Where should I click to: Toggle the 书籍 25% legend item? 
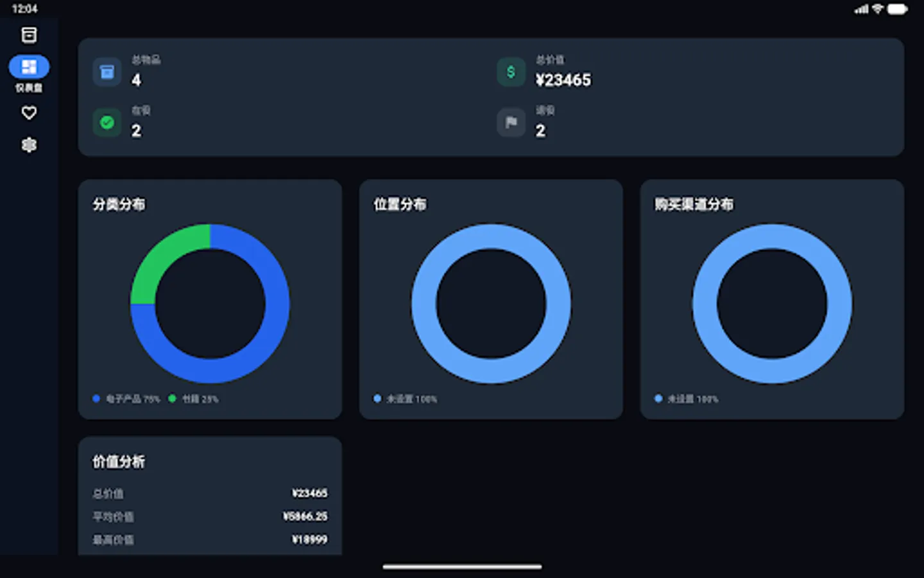pyautogui.click(x=196, y=399)
